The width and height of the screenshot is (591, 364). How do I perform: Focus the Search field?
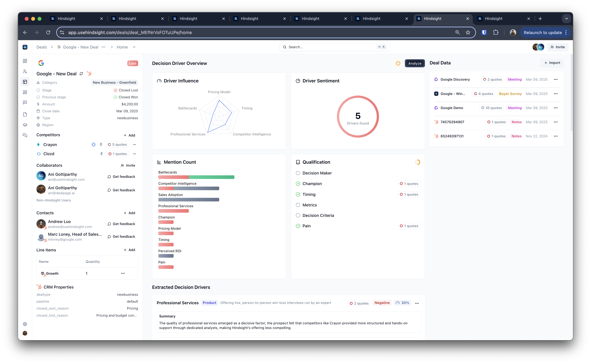point(335,47)
